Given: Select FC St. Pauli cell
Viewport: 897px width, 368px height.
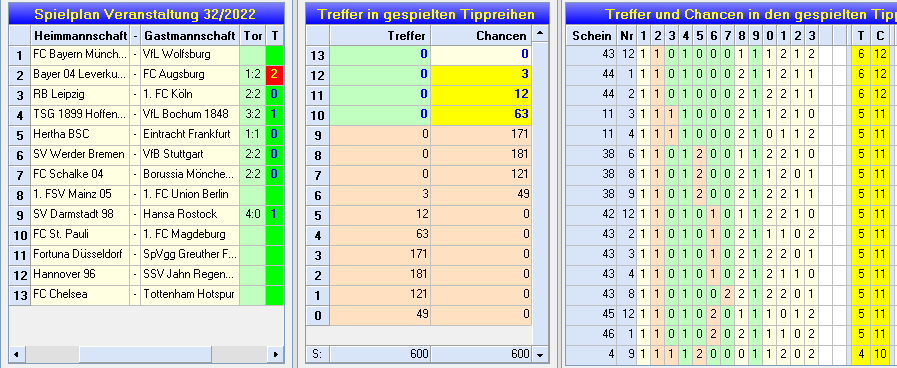Looking at the screenshot, I should (x=80, y=235).
